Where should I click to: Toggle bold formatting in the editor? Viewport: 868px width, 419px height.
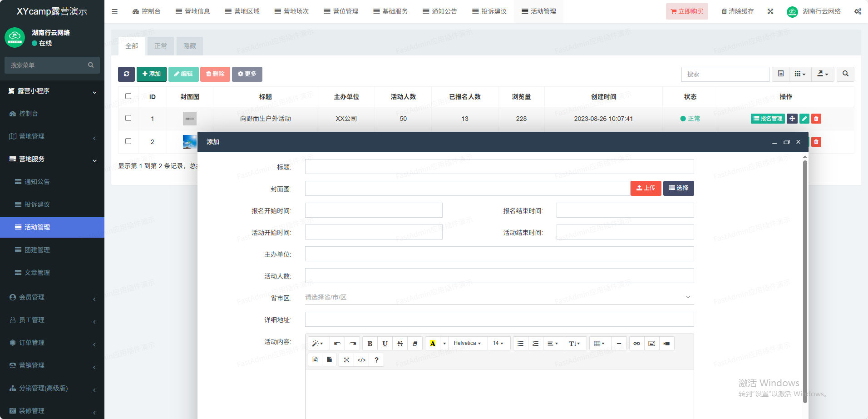(x=370, y=344)
